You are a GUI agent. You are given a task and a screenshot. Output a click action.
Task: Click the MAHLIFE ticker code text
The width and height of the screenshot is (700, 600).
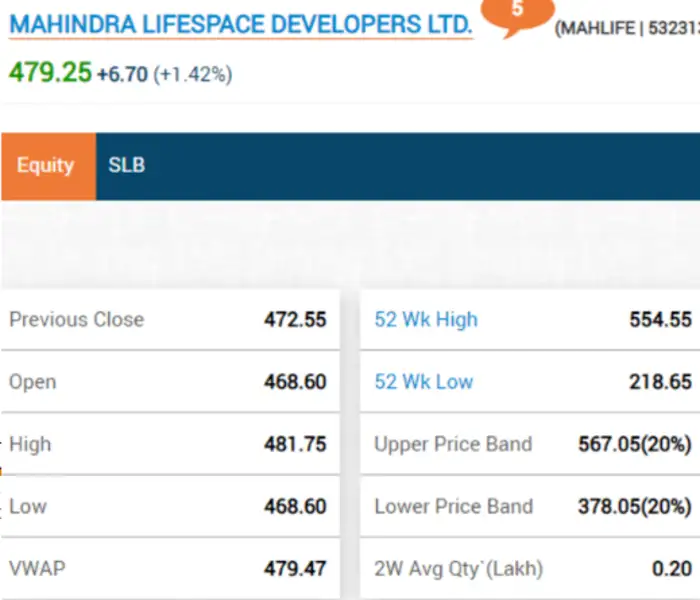coord(597,29)
